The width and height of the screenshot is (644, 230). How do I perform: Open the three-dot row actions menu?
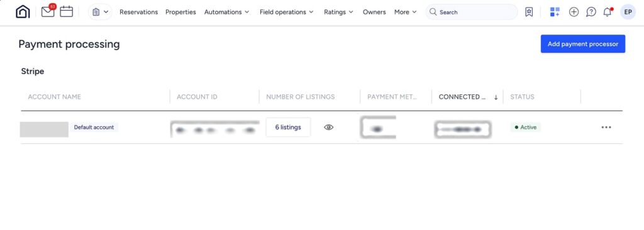coord(606,128)
